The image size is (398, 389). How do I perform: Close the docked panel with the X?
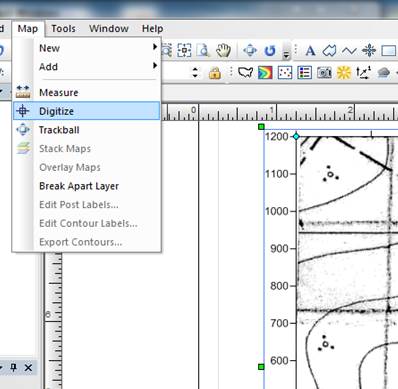tap(28, 368)
